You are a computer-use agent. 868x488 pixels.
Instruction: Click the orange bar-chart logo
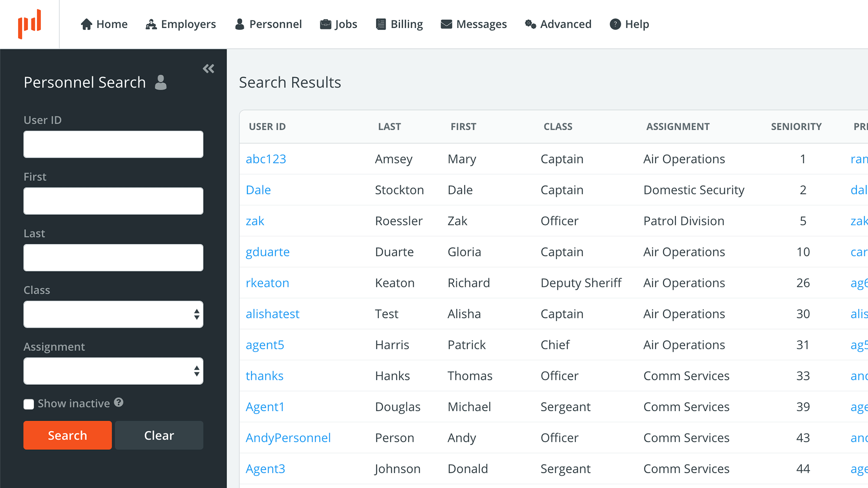pos(30,24)
